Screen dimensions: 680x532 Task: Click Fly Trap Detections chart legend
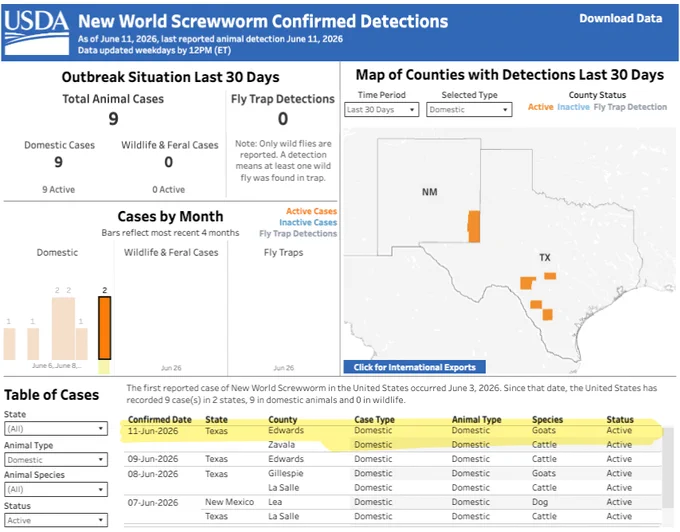298,234
